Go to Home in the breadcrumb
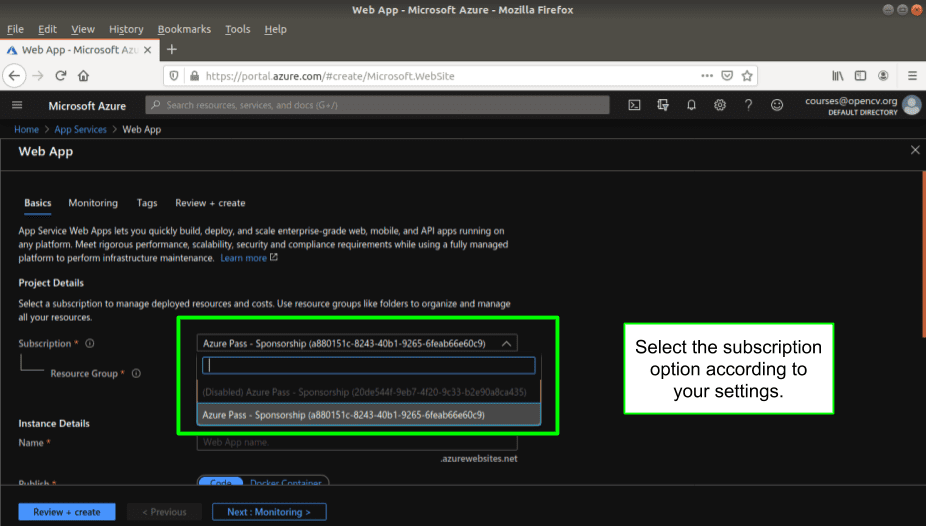The image size is (927, 526). [x=27, y=129]
